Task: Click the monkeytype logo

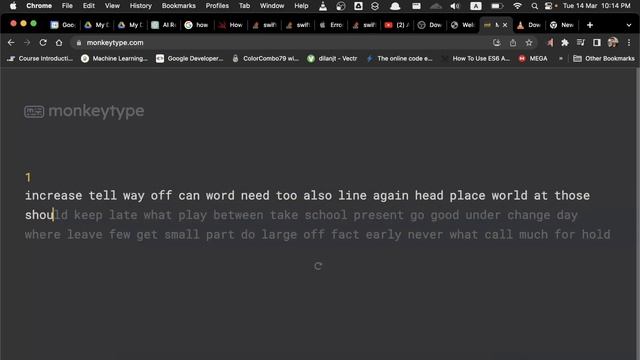Action: 84,111
